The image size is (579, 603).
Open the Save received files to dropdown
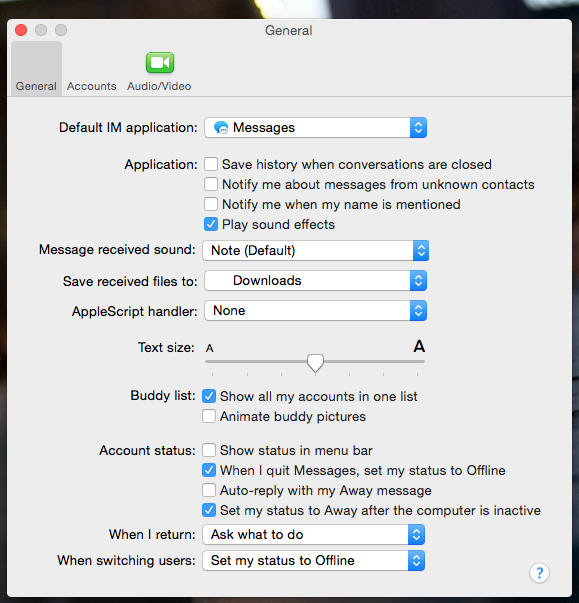pyautogui.click(x=316, y=280)
